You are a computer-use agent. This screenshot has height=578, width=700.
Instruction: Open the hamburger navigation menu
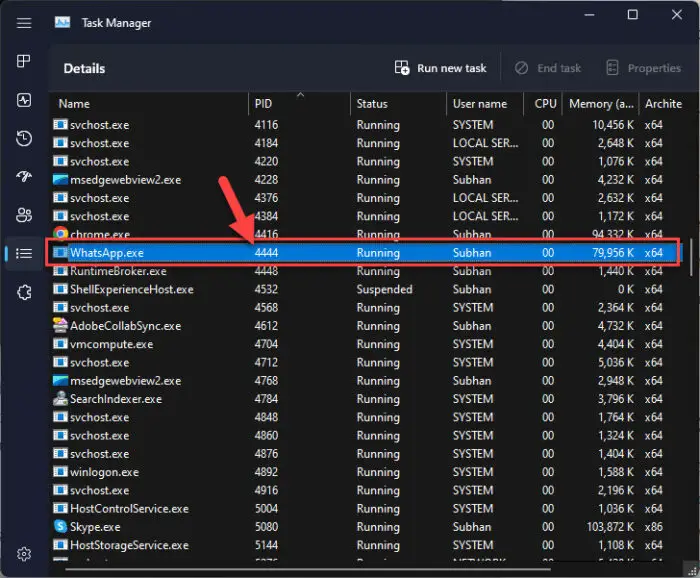(x=24, y=23)
